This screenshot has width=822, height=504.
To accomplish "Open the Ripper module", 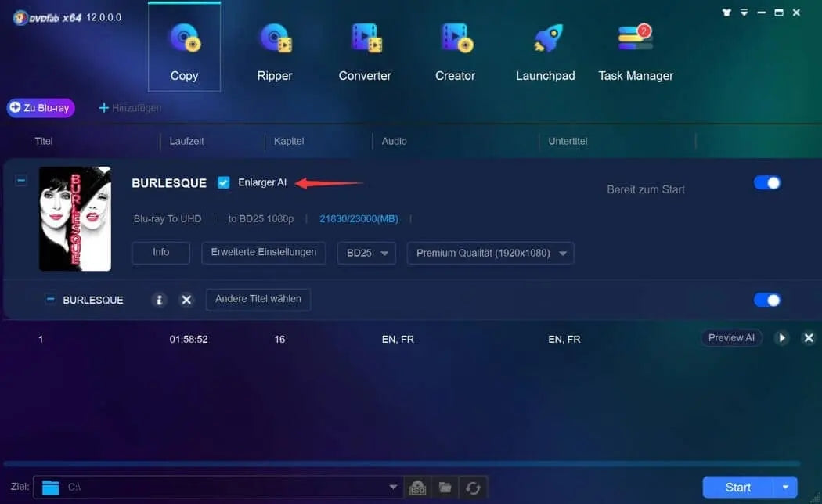I will click(x=274, y=51).
